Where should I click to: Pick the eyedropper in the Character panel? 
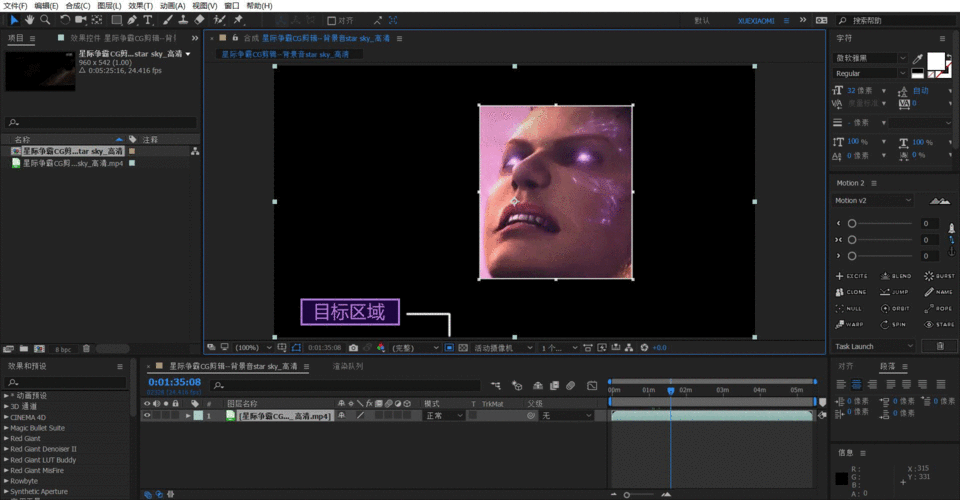click(x=918, y=59)
